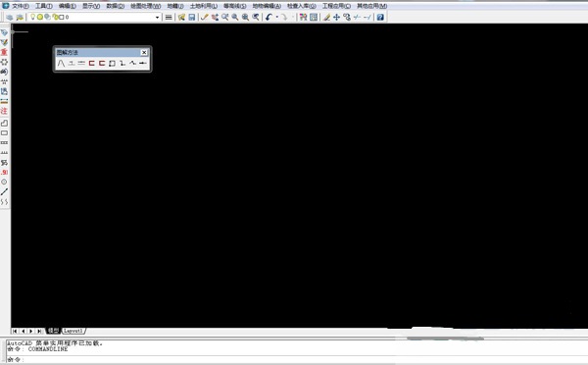
Task: Expand the layer name dropdown arrow
Action: (x=157, y=18)
